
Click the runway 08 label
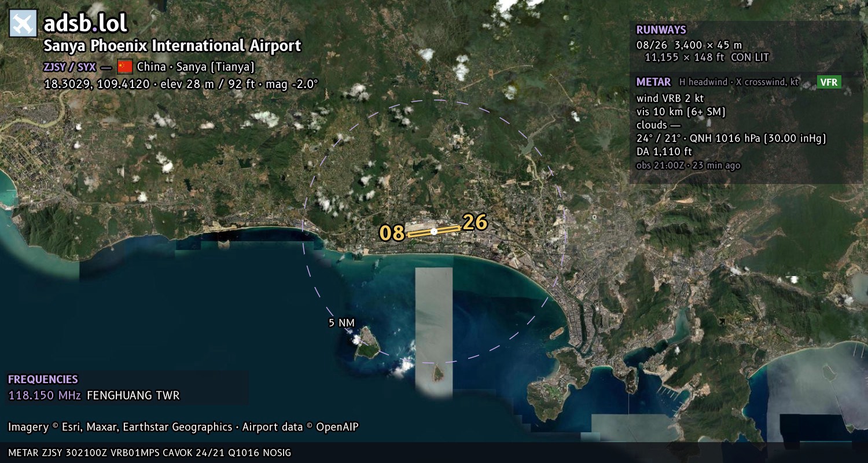[392, 233]
